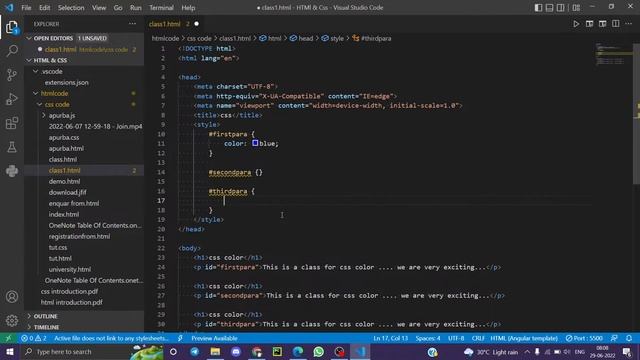The width and height of the screenshot is (640, 360).
Task: Open demo.html file in explorer
Action: (64, 181)
